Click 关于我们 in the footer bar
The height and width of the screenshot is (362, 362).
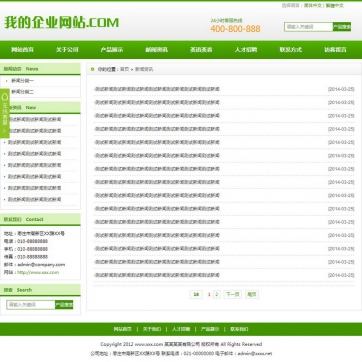click(152, 329)
